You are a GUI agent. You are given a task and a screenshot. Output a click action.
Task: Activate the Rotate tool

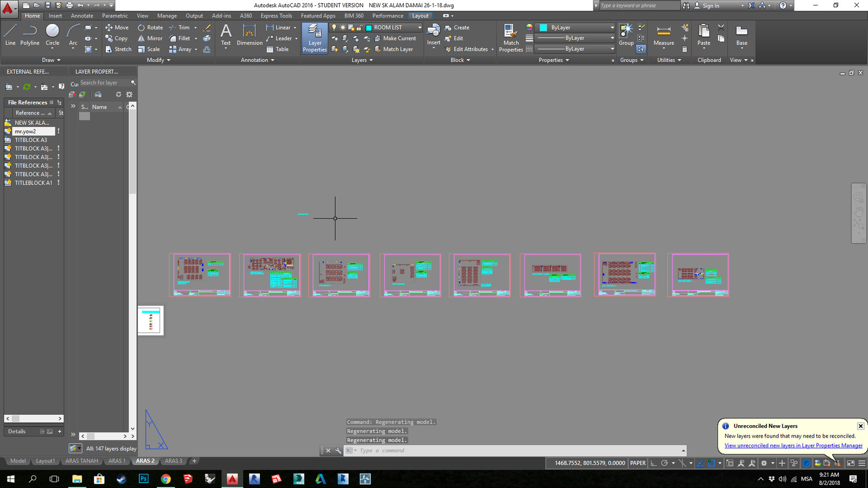[150, 28]
